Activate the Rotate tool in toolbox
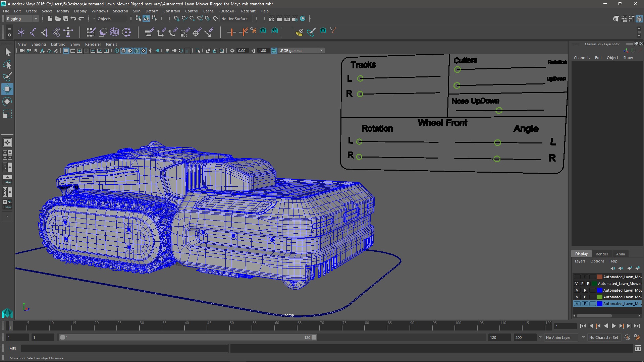 point(7,102)
